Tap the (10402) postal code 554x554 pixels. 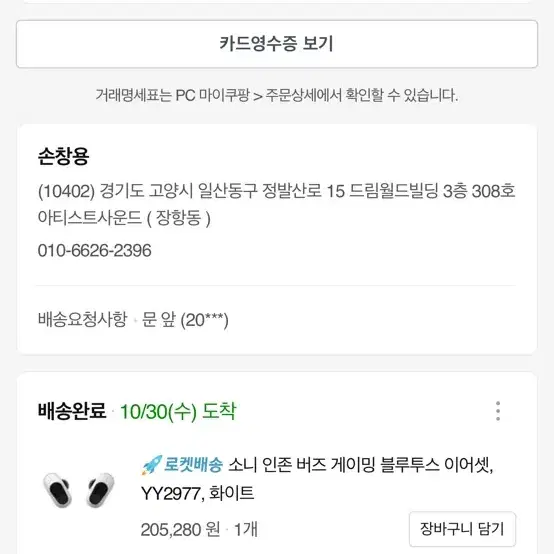click(66, 191)
